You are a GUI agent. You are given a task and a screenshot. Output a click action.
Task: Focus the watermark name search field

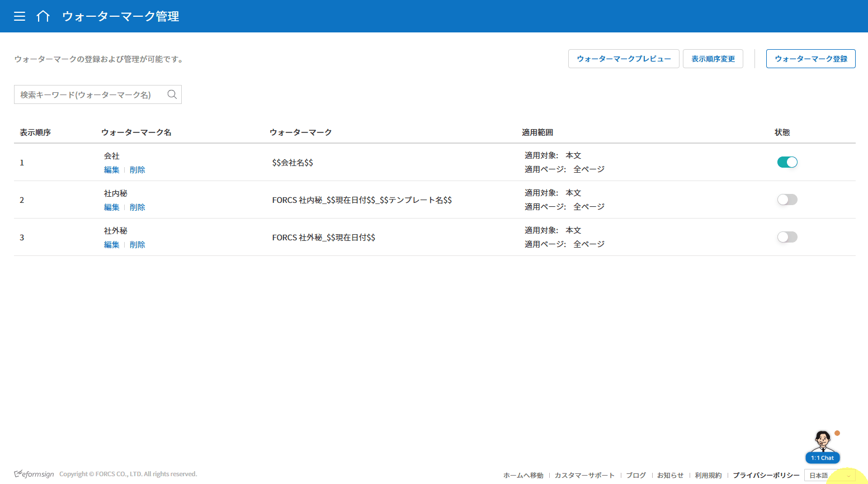pos(89,94)
